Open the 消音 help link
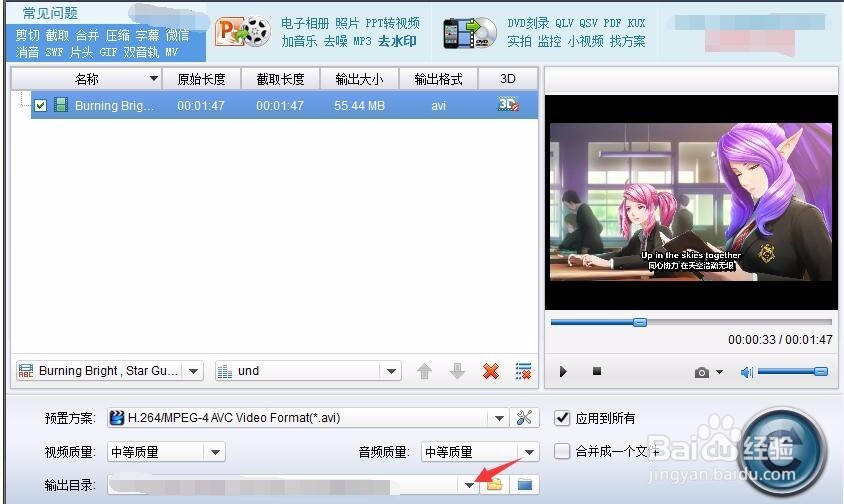This screenshot has width=844, height=504. 27,52
